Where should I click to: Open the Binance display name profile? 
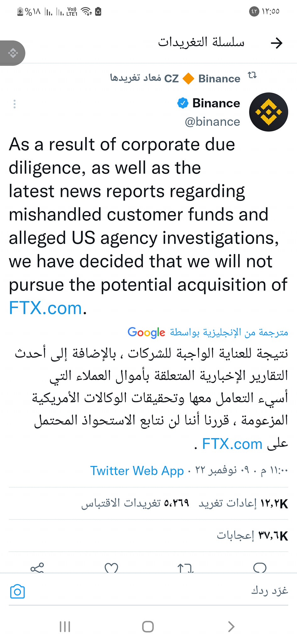click(x=216, y=103)
